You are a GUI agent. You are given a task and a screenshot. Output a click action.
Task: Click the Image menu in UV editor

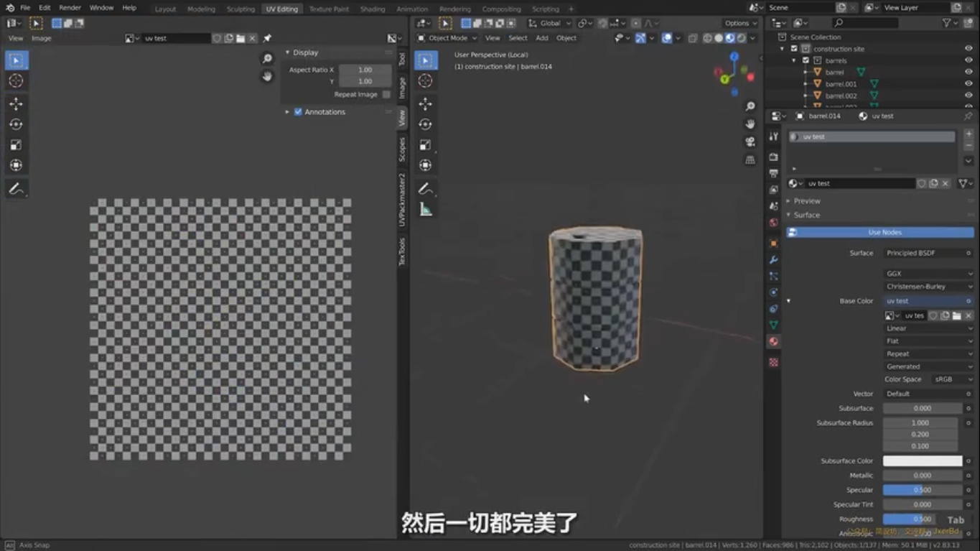(x=42, y=38)
